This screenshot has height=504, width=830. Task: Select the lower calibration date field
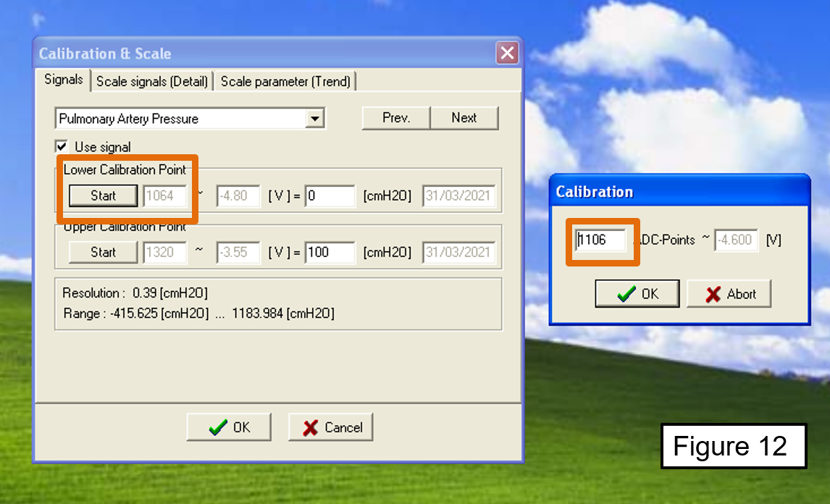pyautogui.click(x=459, y=196)
